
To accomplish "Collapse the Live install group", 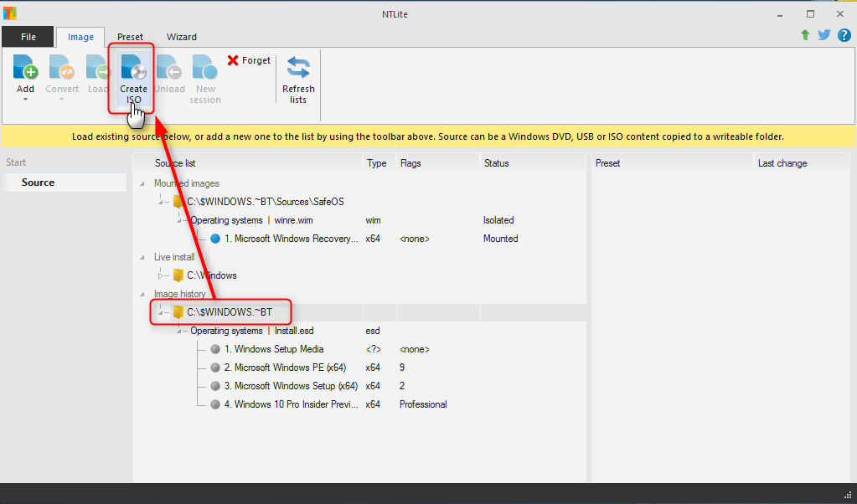I will 142,257.
